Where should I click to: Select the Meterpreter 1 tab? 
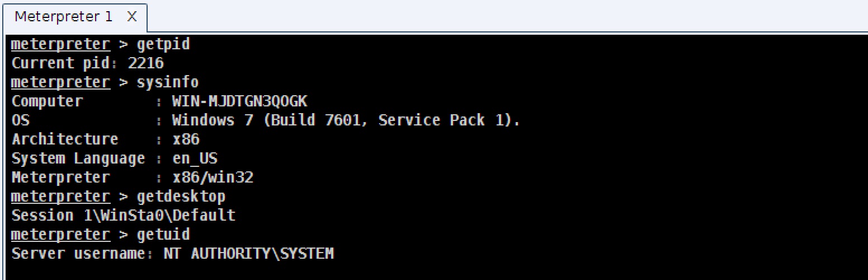pos(63,17)
